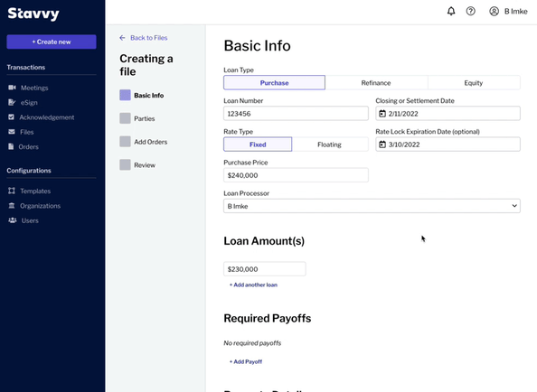Viewport: 537px width, 392px height.
Task: Open the help question mark icon
Action: coord(471,11)
